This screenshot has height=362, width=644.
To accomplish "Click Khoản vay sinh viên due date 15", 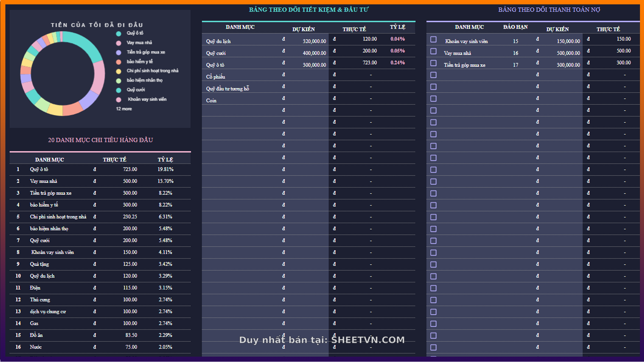I will [516, 41].
